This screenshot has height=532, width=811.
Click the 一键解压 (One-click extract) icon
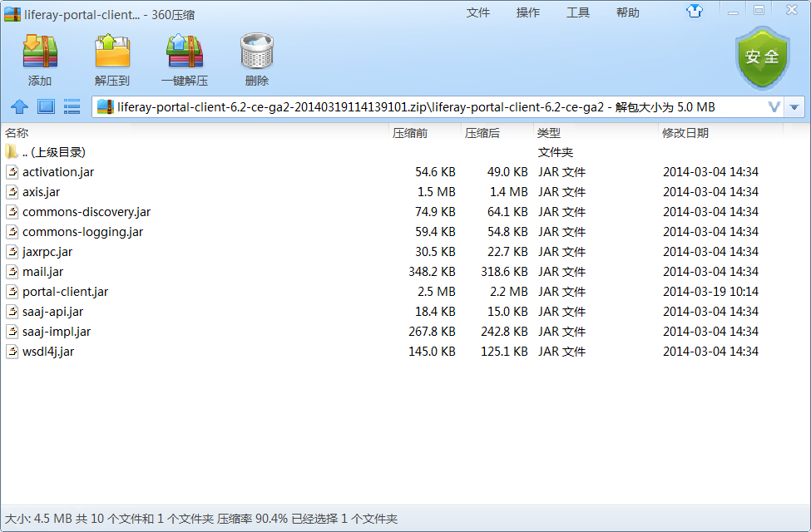point(185,51)
